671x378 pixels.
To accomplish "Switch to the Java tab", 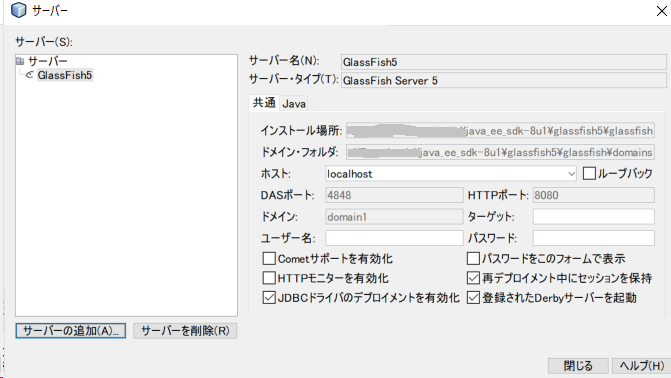I will (x=294, y=104).
